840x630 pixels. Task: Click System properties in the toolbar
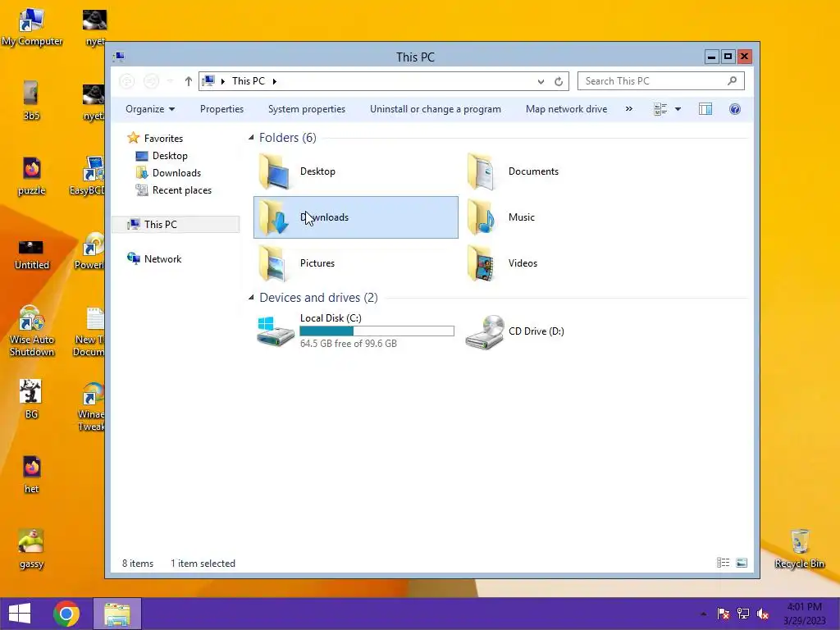click(x=307, y=109)
